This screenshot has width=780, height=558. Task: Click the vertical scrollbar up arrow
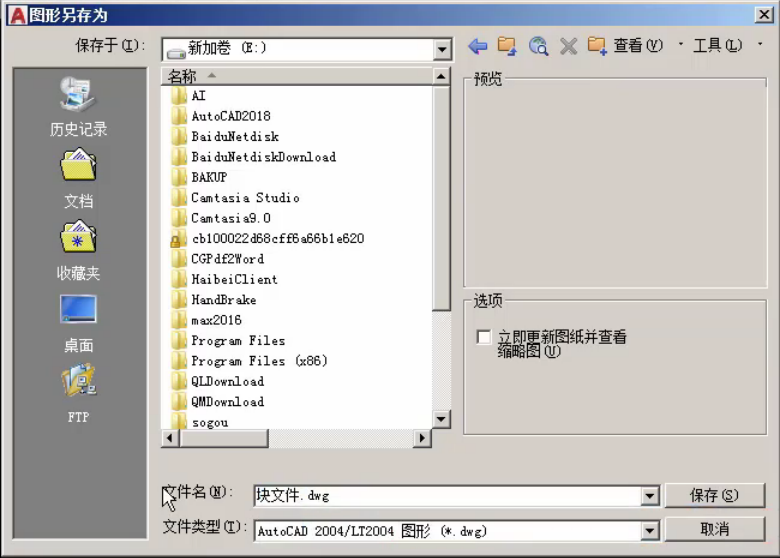pos(441,77)
